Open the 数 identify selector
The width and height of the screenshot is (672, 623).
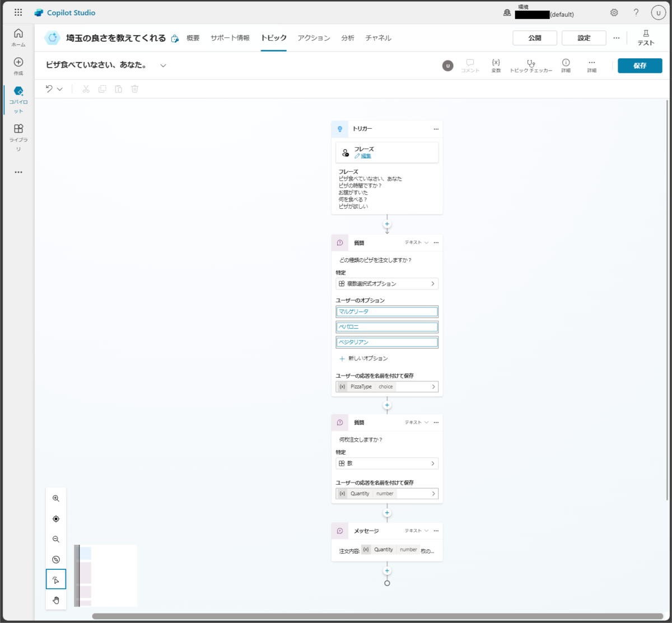[x=387, y=463]
